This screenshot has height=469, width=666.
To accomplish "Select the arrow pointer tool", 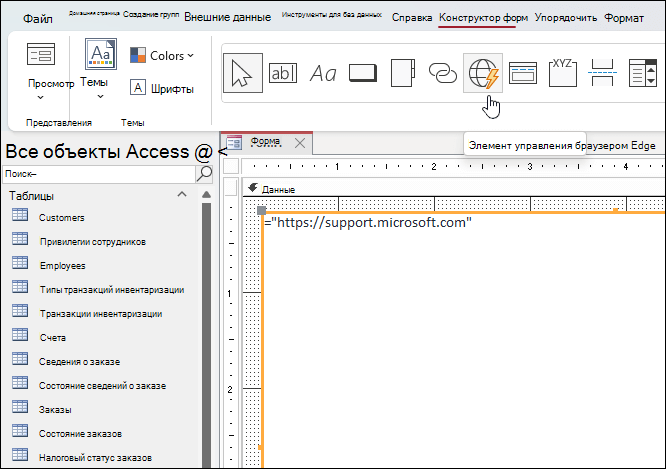I will (243, 73).
